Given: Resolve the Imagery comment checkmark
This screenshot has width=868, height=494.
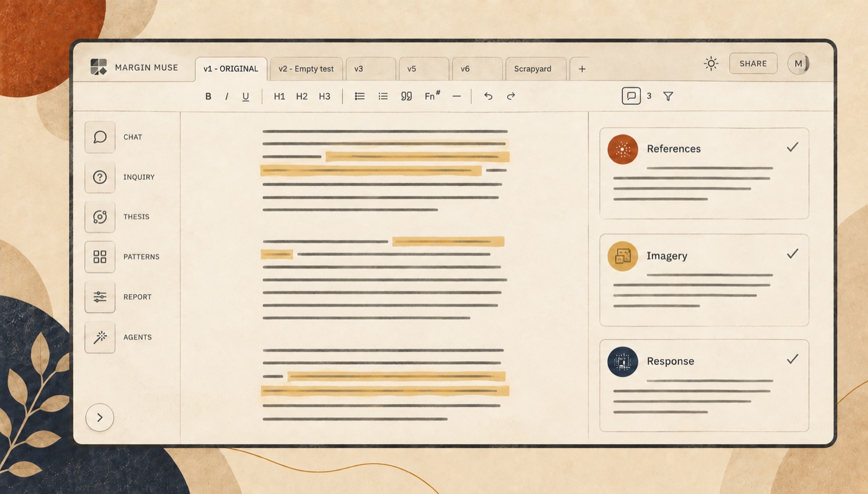Looking at the screenshot, I should tap(793, 254).
